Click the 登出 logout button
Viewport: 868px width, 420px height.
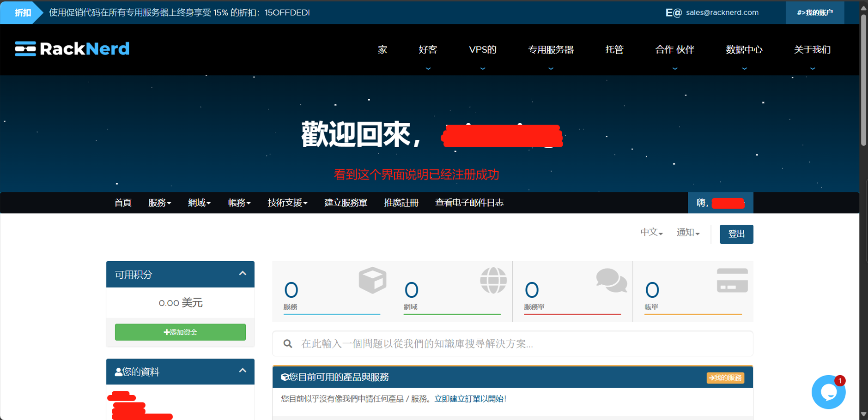pos(736,234)
